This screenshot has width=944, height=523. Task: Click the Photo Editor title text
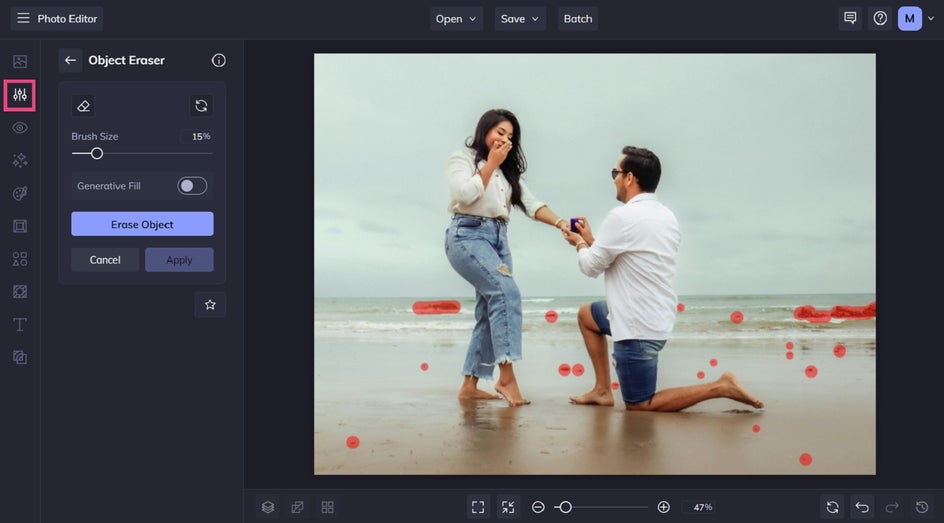67,19
